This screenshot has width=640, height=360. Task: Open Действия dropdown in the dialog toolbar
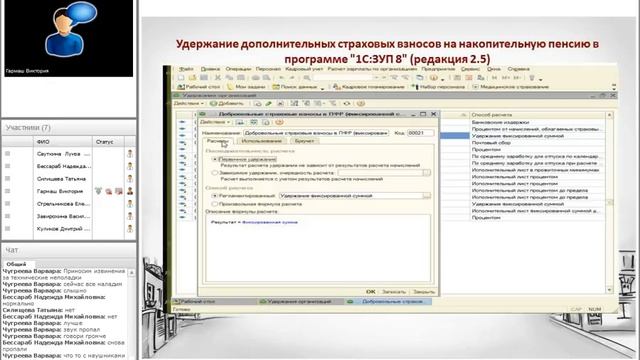pos(215,122)
